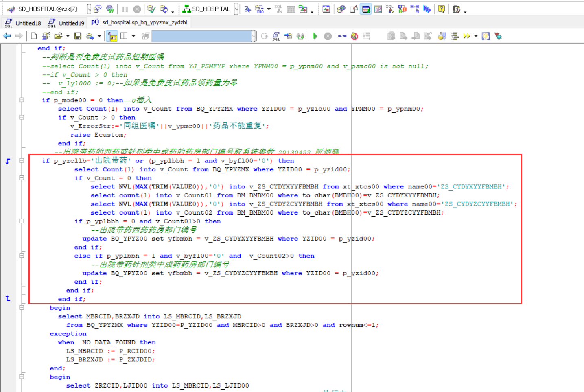Collapse the begin block above 'select ZRZCID,LJID00'
This screenshot has height=392, width=584.
(22, 377)
